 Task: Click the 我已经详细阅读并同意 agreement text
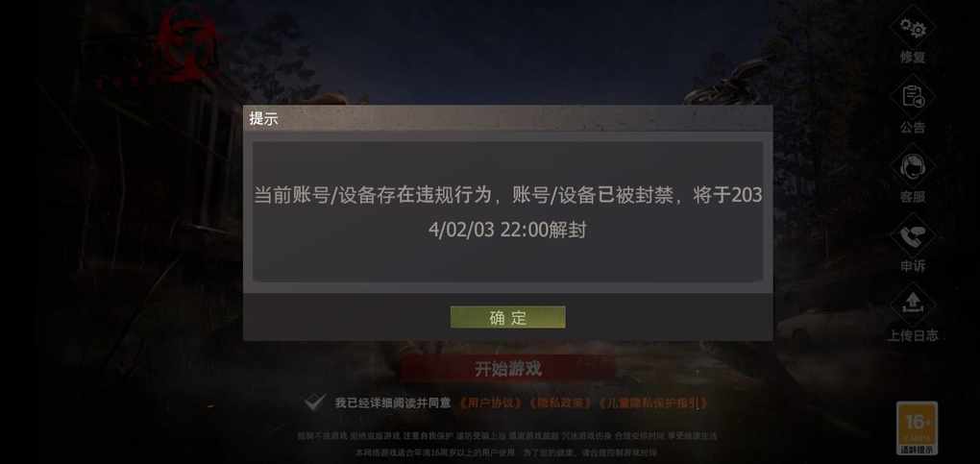(393, 403)
